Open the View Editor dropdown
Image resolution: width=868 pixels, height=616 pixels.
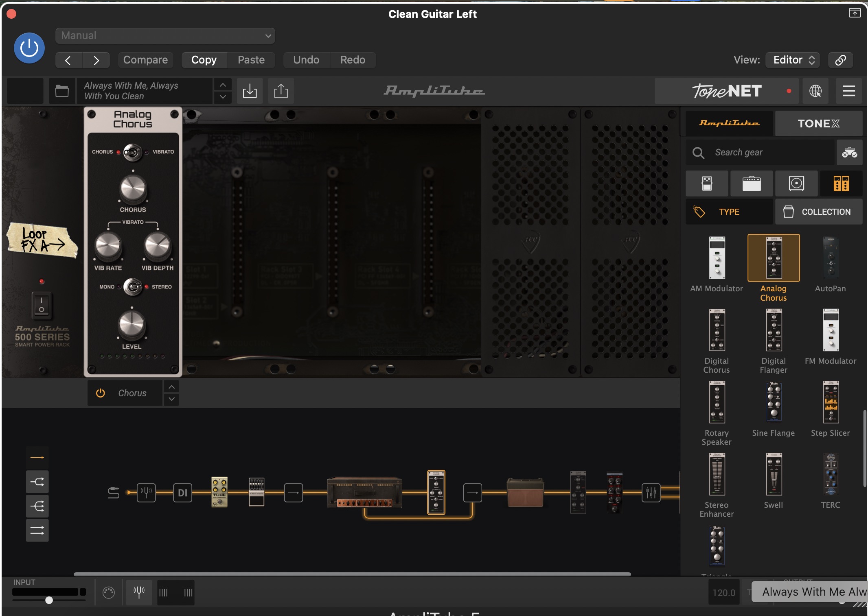click(x=793, y=60)
